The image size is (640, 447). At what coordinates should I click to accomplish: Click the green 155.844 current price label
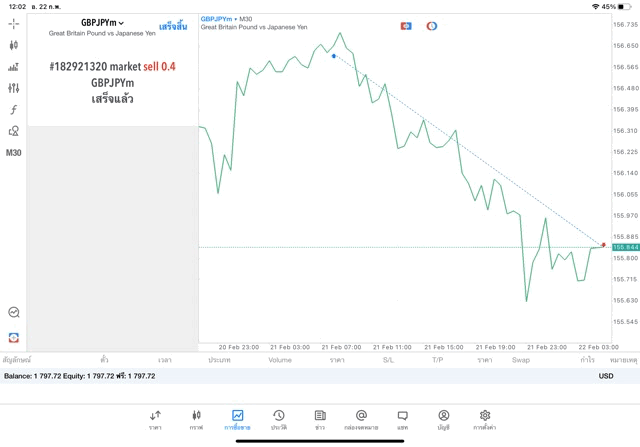[x=625, y=247]
